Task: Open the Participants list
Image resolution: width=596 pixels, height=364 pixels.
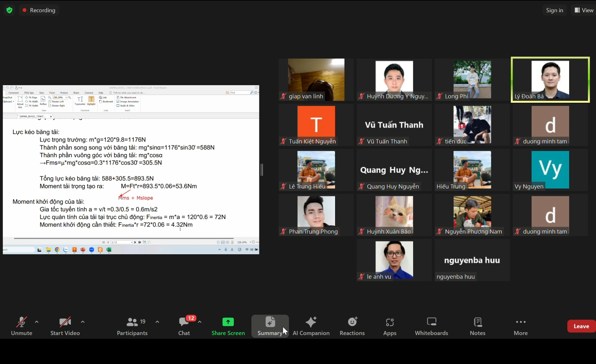Action: coord(132,326)
